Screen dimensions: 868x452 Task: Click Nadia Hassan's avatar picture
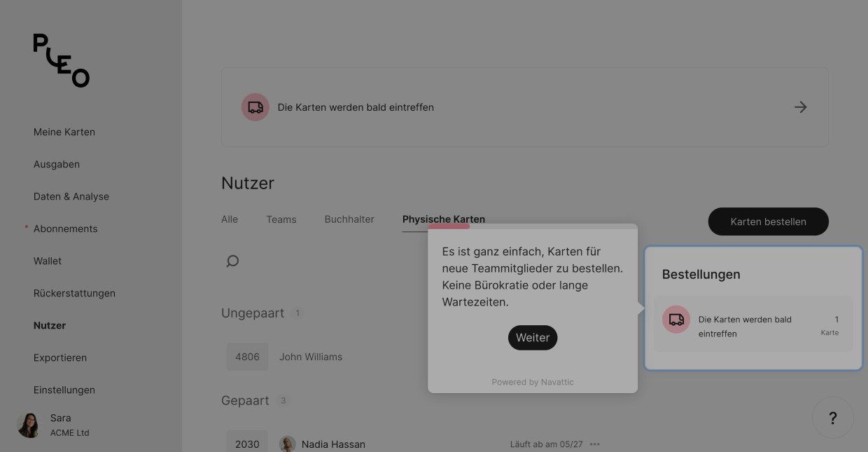(x=288, y=444)
